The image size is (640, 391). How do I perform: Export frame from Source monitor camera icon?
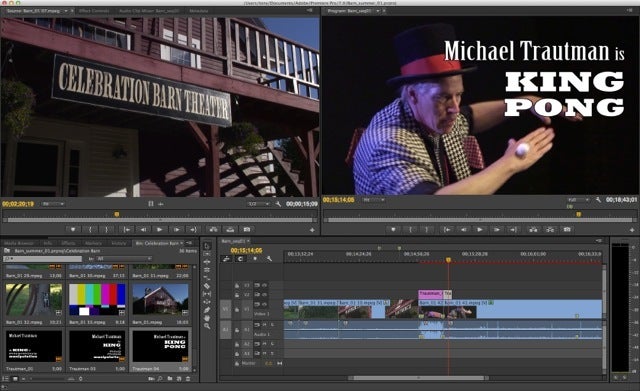click(247, 230)
